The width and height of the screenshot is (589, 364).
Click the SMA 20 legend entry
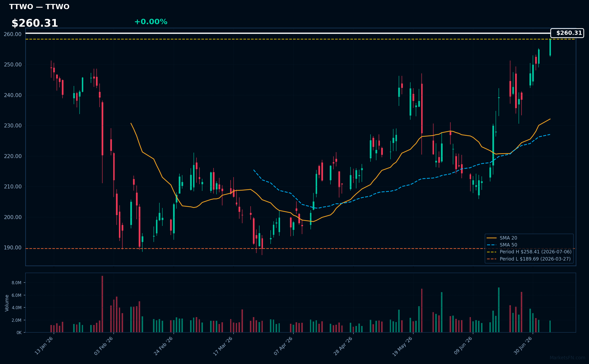[508, 238]
